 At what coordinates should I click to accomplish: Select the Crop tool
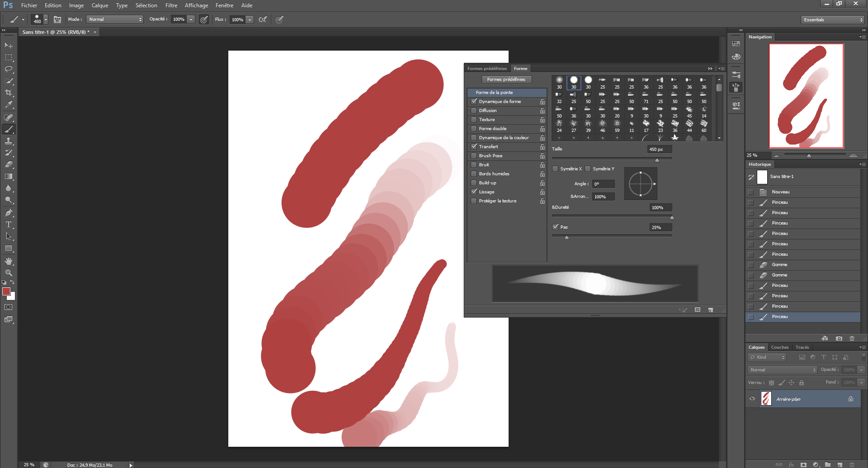point(9,93)
